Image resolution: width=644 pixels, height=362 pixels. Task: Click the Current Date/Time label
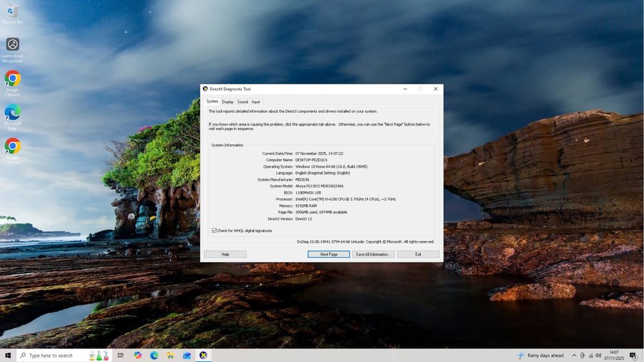pyautogui.click(x=278, y=154)
